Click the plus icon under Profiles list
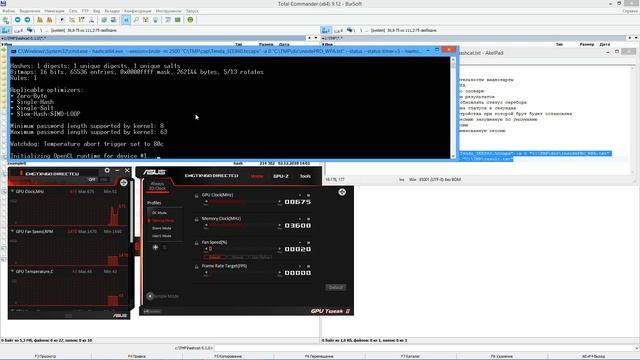Viewport: 640px width, 360px height. click(x=156, y=247)
